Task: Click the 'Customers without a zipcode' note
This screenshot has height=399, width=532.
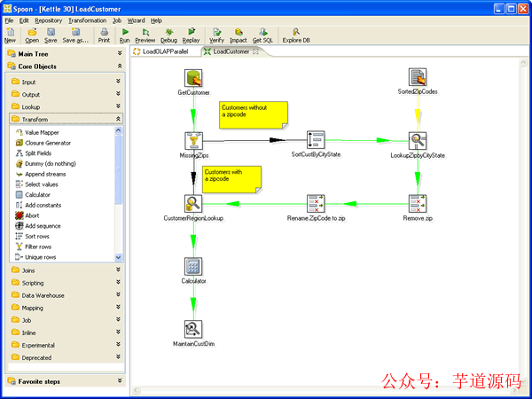Action: [x=254, y=115]
